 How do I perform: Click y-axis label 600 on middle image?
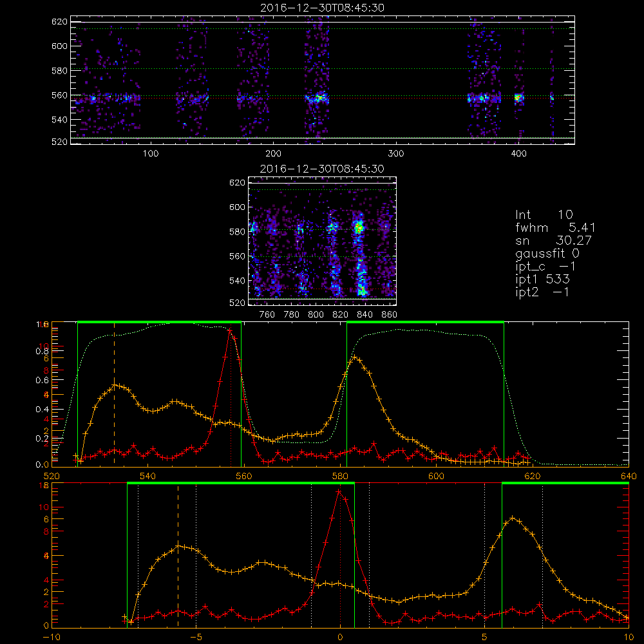[238, 207]
